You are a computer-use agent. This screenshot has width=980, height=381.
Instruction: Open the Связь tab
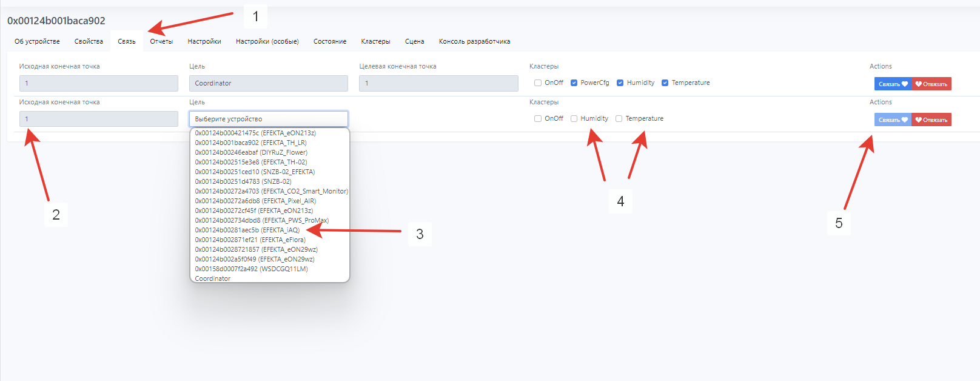[x=126, y=41]
